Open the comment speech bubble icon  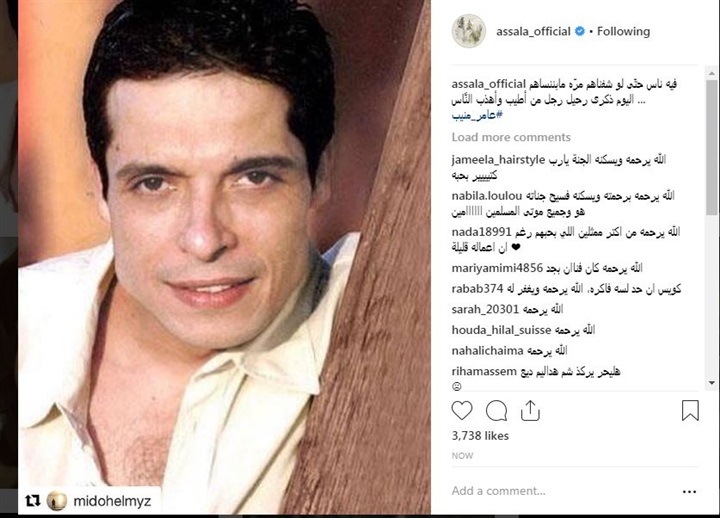point(496,411)
